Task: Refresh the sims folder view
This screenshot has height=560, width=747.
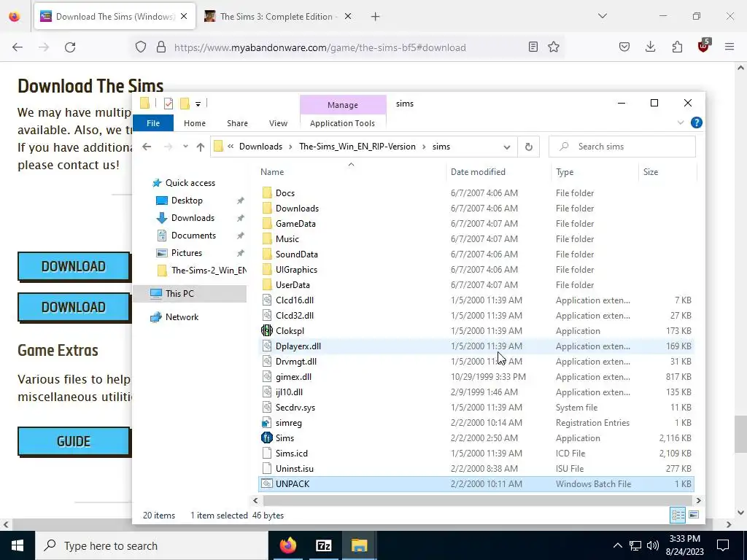Action: (528, 147)
